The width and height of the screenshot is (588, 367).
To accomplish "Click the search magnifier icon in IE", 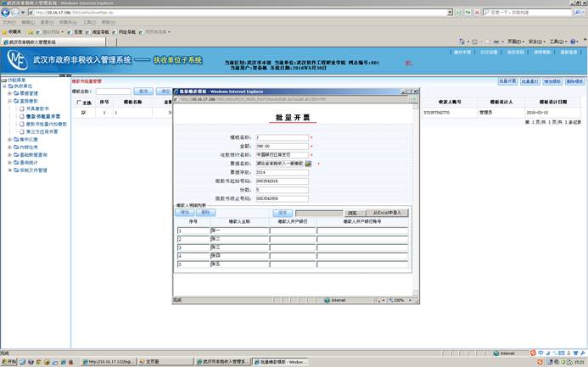I will 580,13.
